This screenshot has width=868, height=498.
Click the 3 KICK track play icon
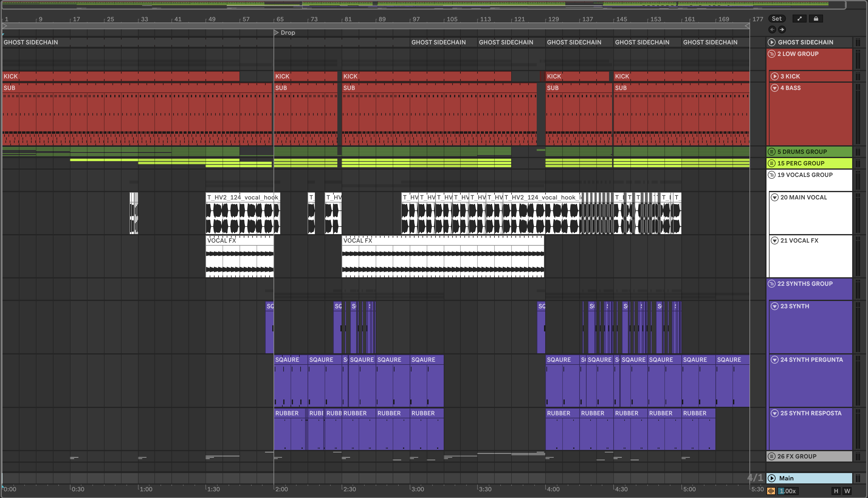click(x=774, y=76)
